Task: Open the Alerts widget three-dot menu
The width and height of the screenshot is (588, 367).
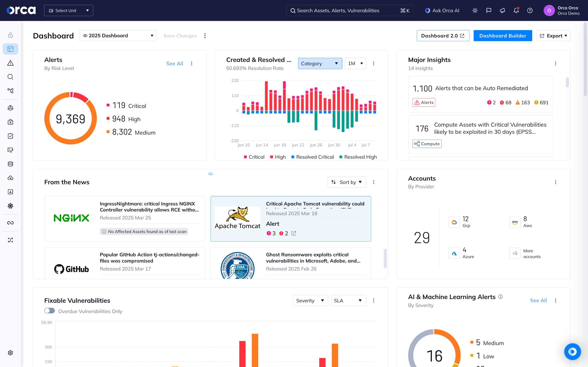Action: coord(192,63)
